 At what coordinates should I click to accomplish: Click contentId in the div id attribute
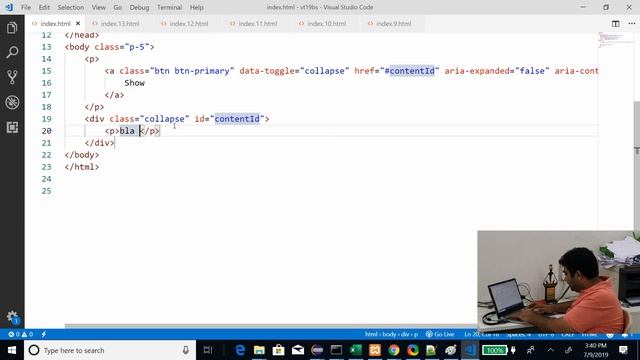click(x=237, y=119)
